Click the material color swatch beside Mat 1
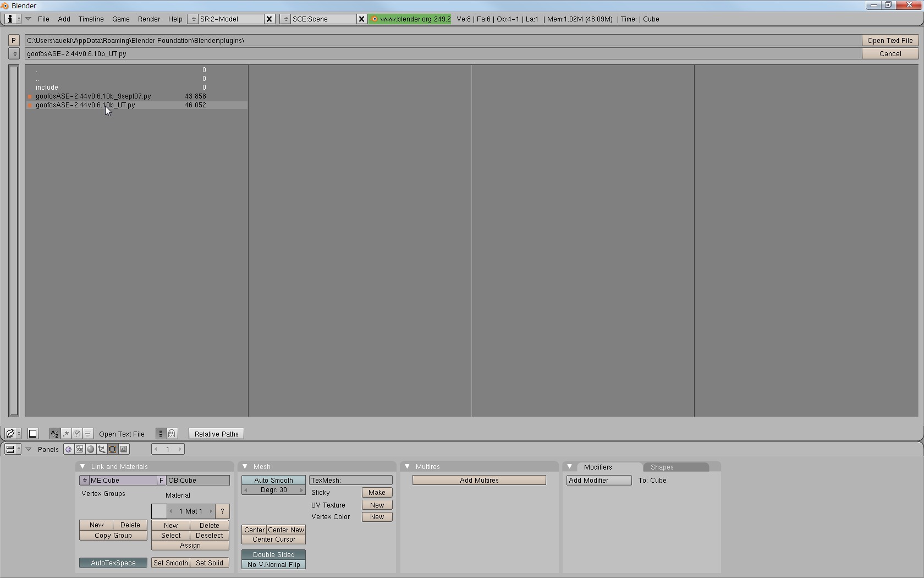This screenshot has width=924, height=578. click(159, 511)
